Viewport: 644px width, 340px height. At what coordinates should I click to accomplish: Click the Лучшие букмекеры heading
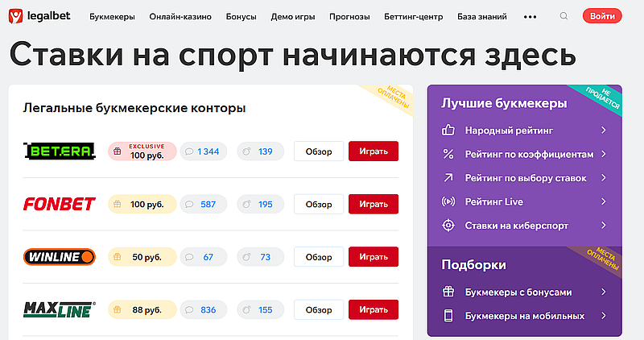[505, 103]
